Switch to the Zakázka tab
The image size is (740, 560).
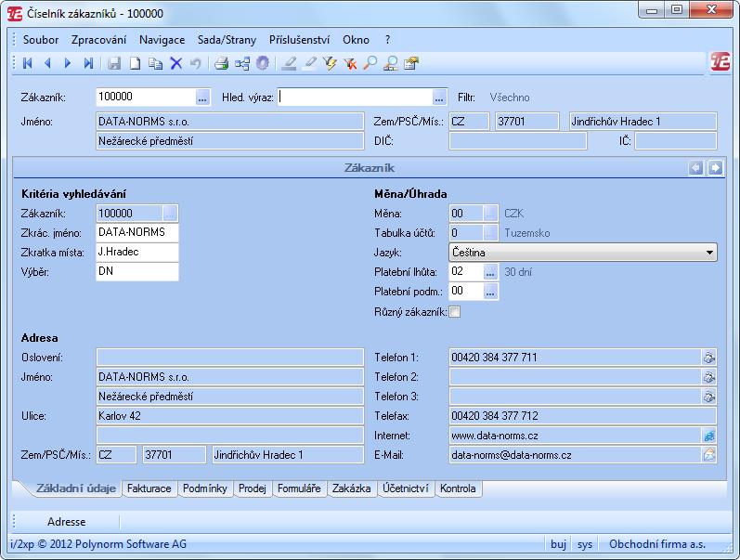coord(352,488)
